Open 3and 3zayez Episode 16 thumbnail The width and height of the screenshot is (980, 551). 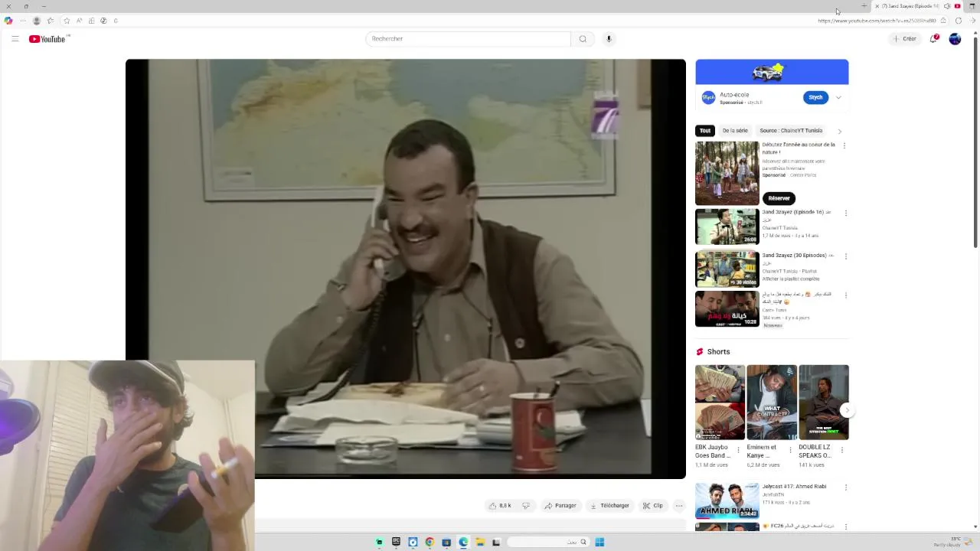coord(727,227)
